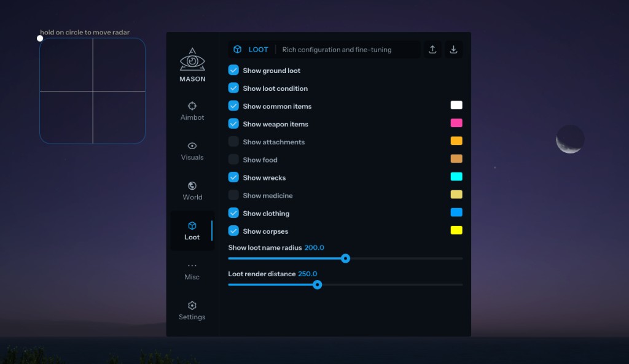Open the Misc three-dots section
Screen dimensions: 629x364
pos(192,271)
